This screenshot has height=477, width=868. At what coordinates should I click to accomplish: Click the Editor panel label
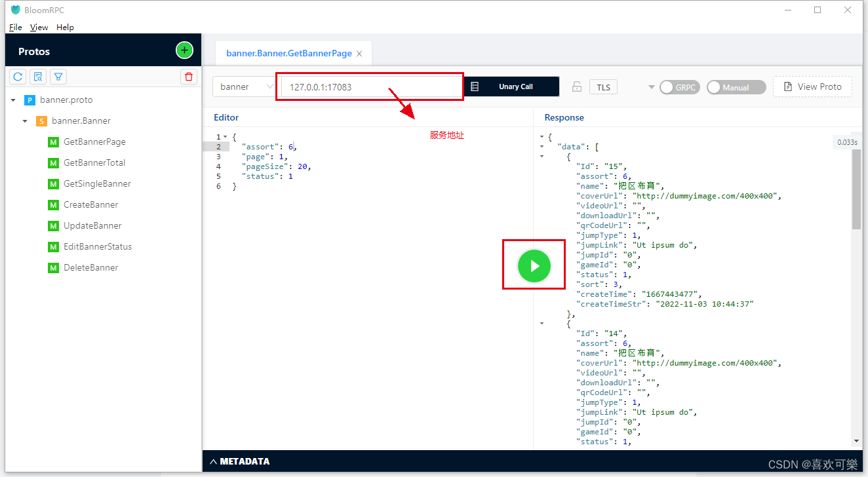click(226, 117)
